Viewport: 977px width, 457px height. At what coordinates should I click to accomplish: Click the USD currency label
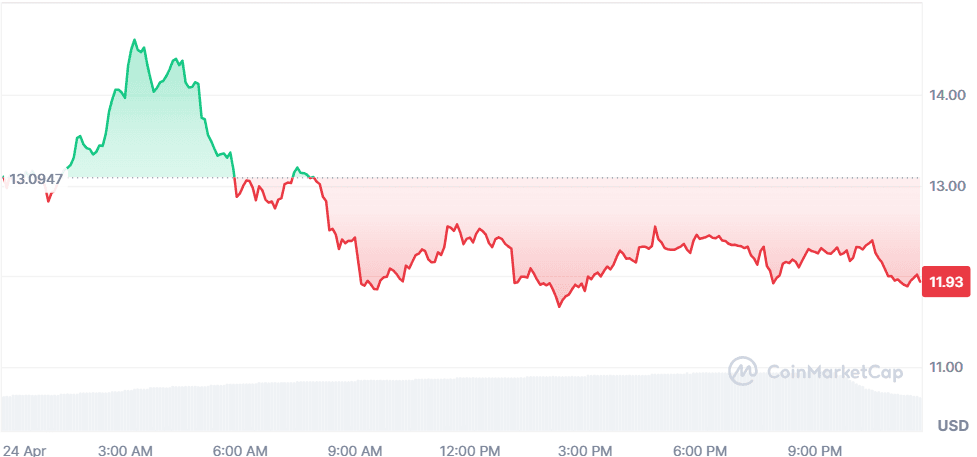[952, 426]
